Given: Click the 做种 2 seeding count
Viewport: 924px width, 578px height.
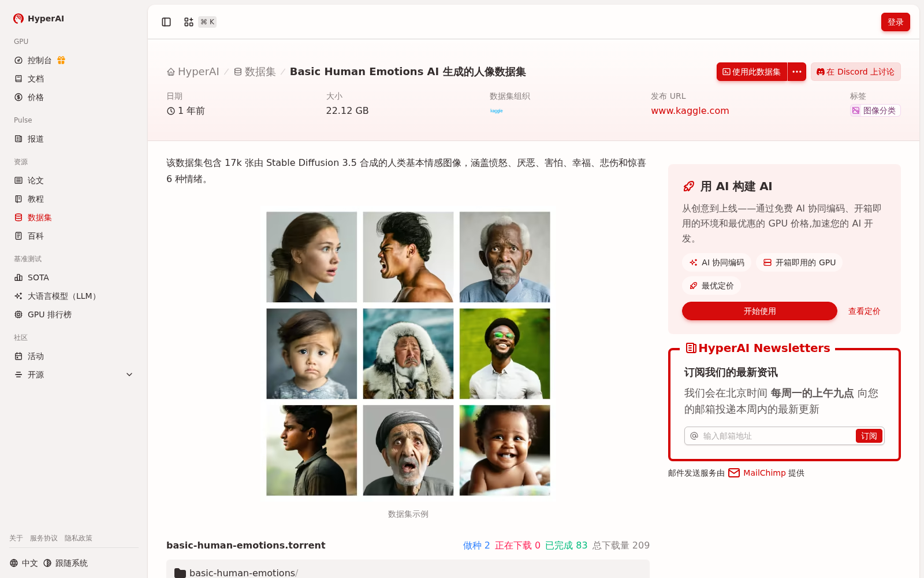Looking at the screenshot, I should point(476,545).
